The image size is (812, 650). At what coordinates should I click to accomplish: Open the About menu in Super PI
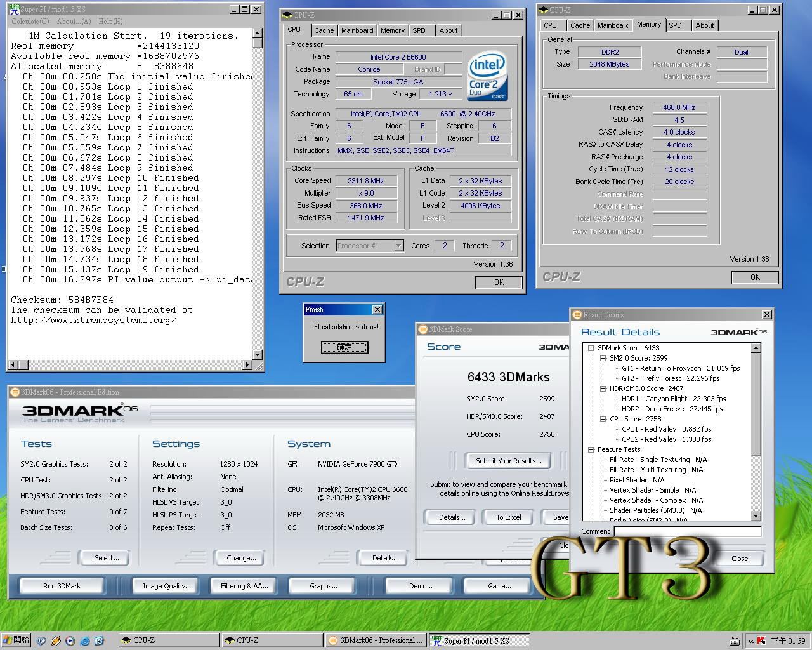coord(74,22)
